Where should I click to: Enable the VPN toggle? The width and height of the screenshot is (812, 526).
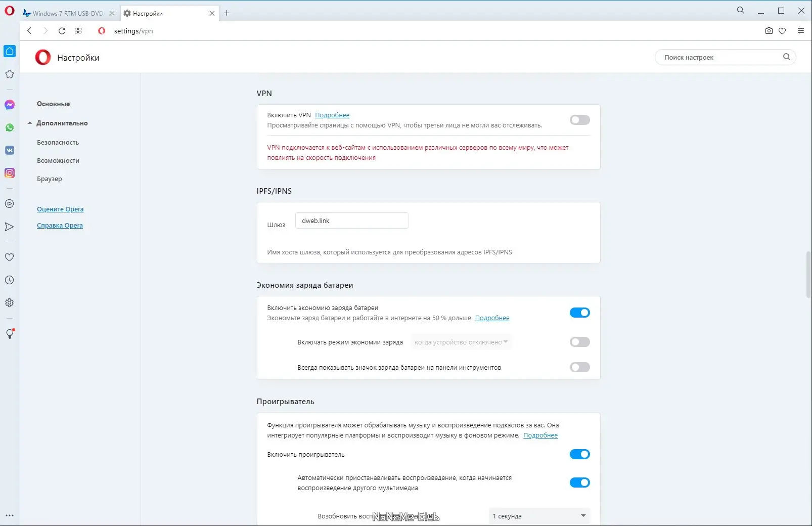pos(580,120)
